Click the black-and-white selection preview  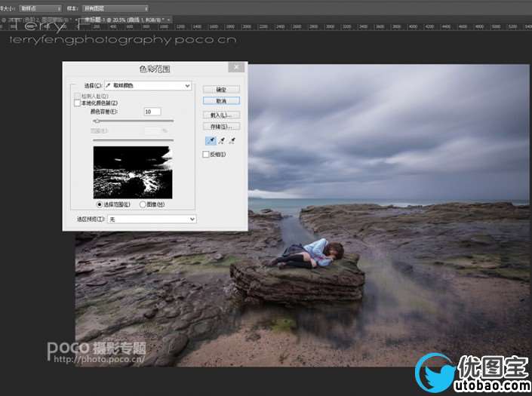132,171
